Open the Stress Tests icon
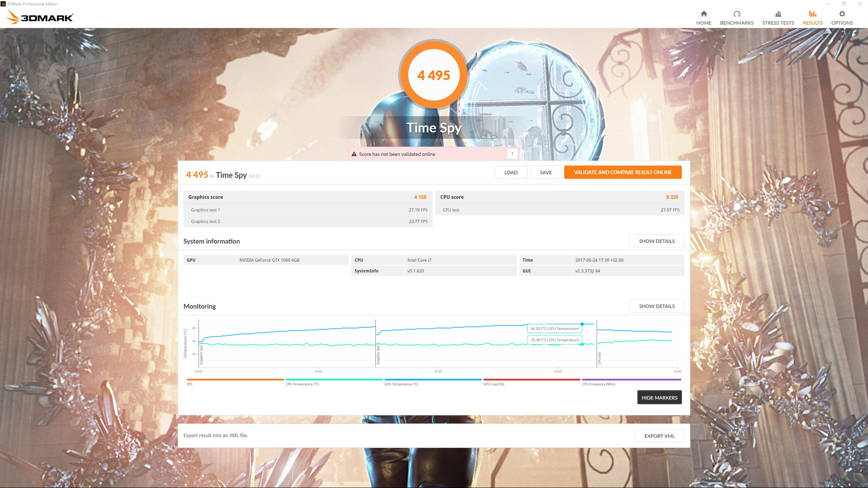The height and width of the screenshot is (488, 868). tap(778, 14)
